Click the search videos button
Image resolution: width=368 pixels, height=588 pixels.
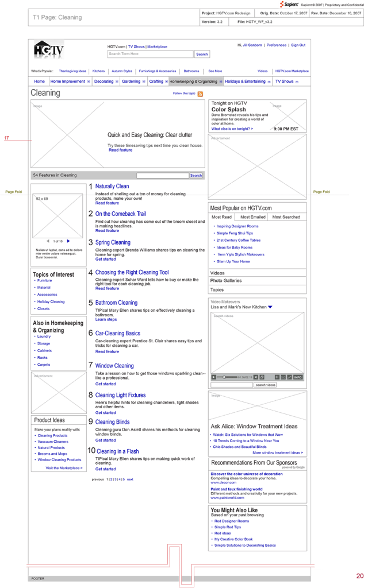click(x=266, y=385)
